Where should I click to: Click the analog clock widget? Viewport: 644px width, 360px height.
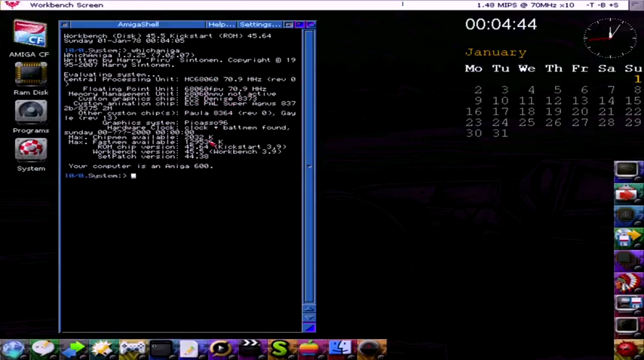tap(609, 38)
